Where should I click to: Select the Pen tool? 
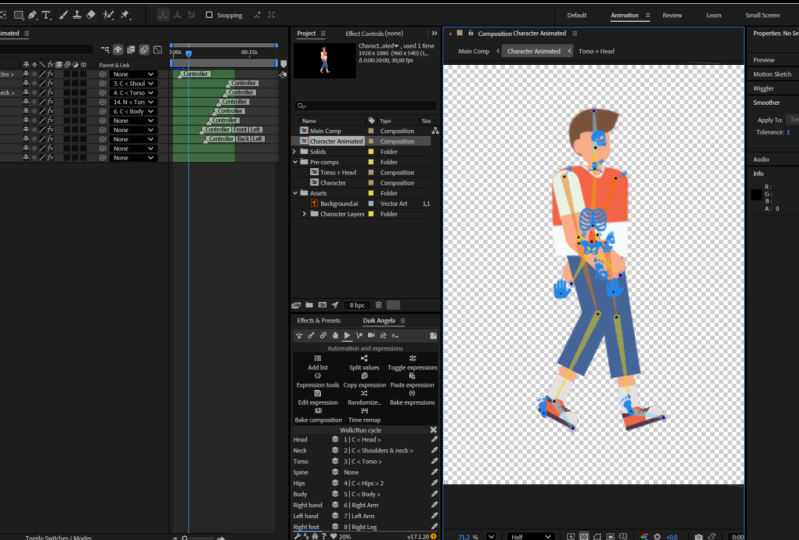tap(32, 15)
